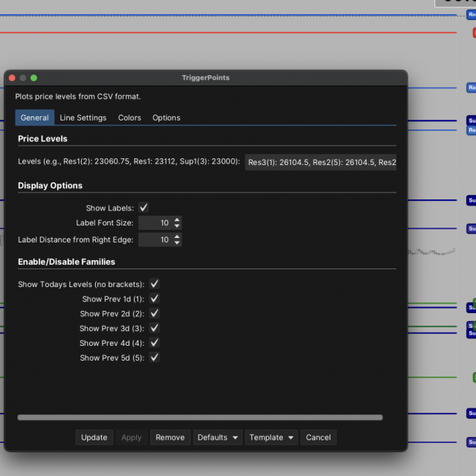Image resolution: width=476 pixels, height=476 pixels.
Task: Toggle Show Prev 4d (4) checkbox
Action: pyautogui.click(x=155, y=343)
